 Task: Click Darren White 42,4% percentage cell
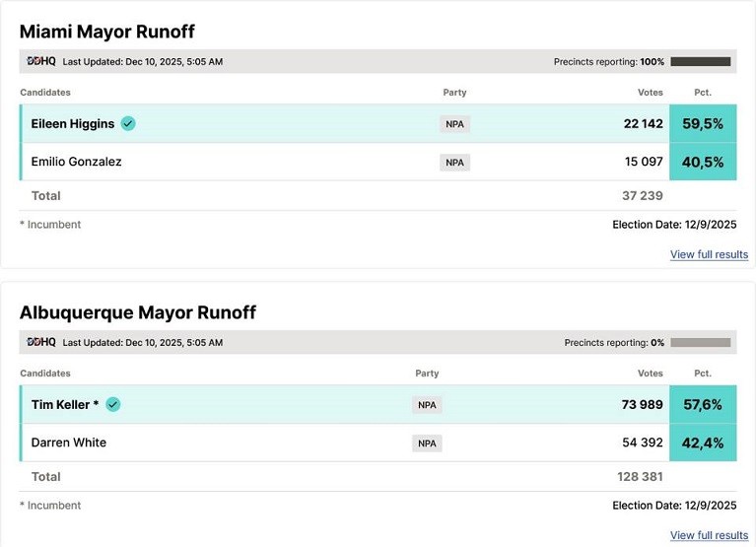703,443
